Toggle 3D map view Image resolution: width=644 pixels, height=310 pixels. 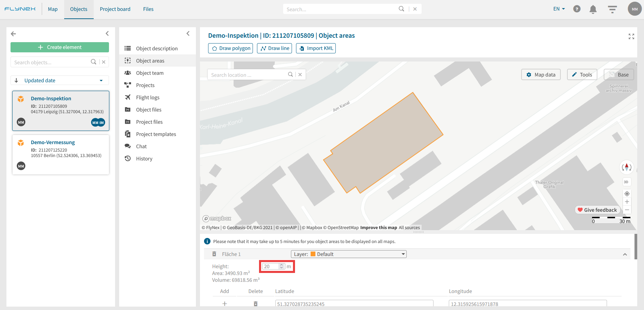(626, 182)
